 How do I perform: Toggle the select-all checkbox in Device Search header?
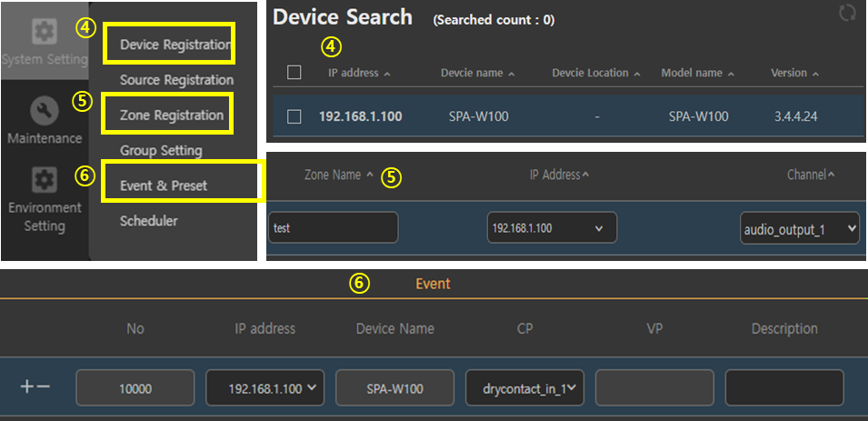(x=294, y=73)
